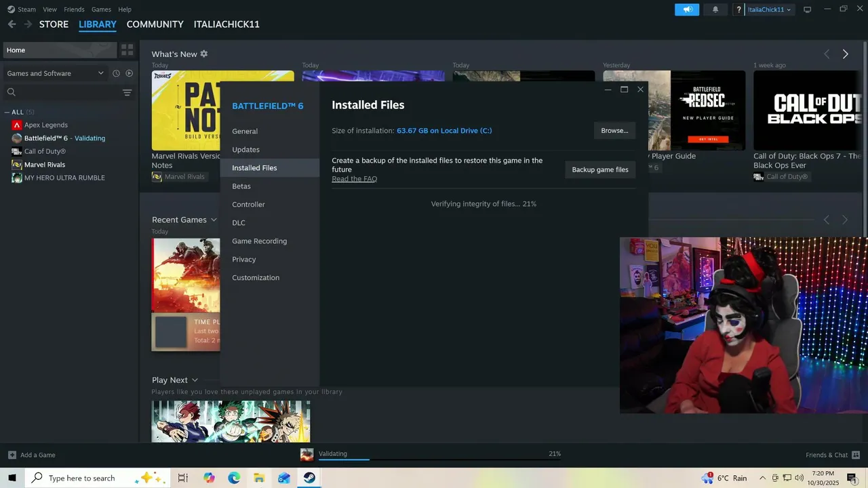Open library advanced filter icon
The height and width of the screenshot is (488, 868).
pyautogui.click(x=127, y=92)
